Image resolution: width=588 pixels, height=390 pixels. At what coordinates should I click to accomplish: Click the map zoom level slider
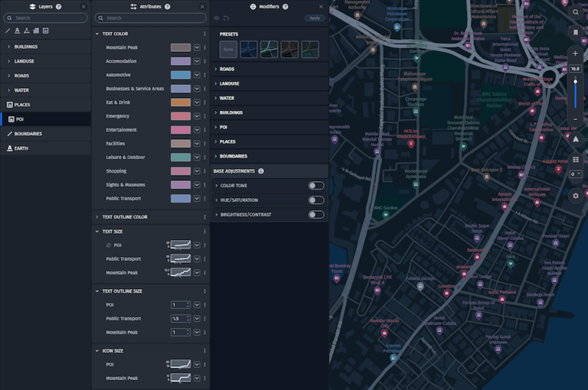tap(575, 93)
